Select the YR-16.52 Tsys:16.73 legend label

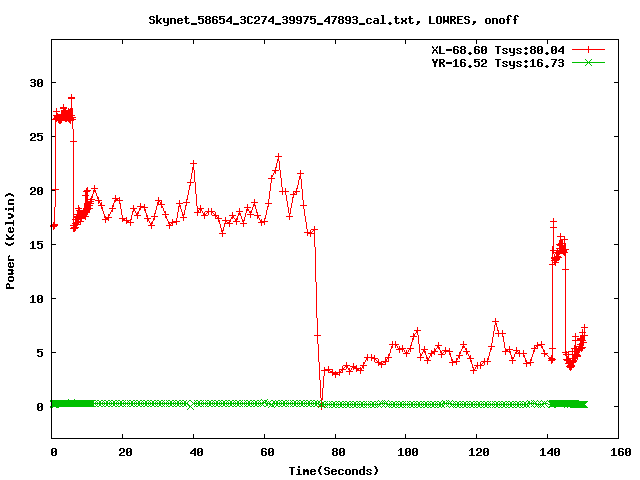498,63
